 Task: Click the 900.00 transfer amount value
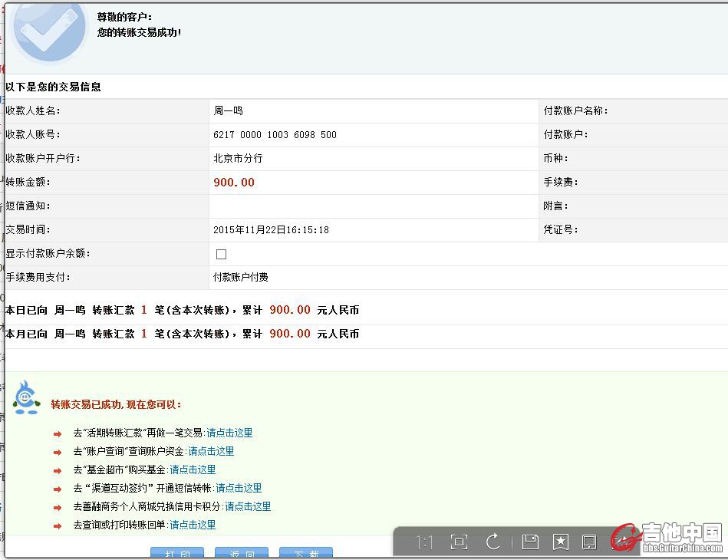point(234,183)
